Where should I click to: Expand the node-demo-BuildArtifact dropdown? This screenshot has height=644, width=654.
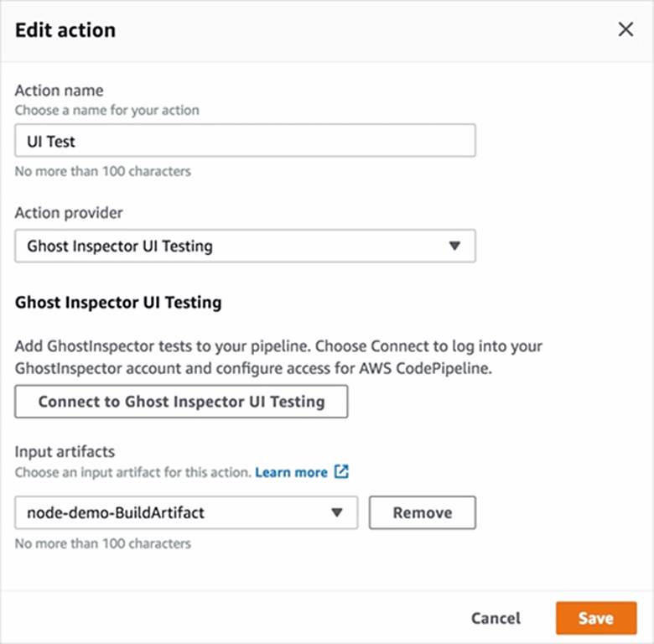[x=186, y=513]
